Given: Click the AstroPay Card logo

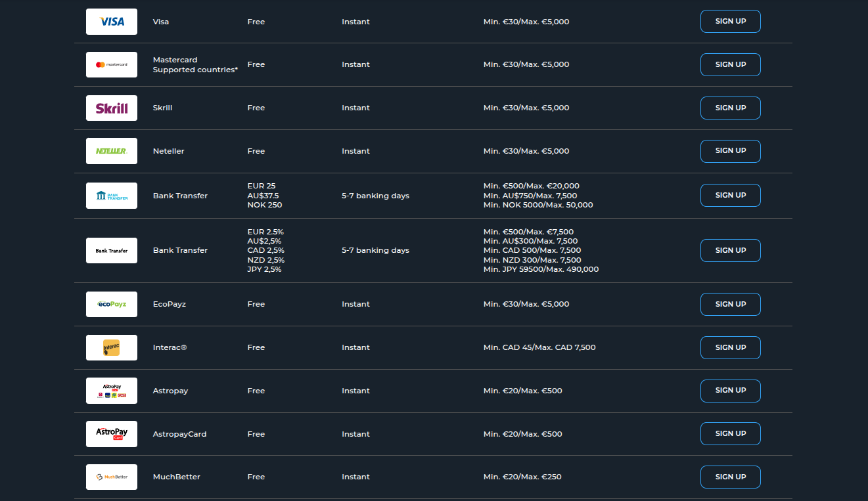Looking at the screenshot, I should pos(111,434).
